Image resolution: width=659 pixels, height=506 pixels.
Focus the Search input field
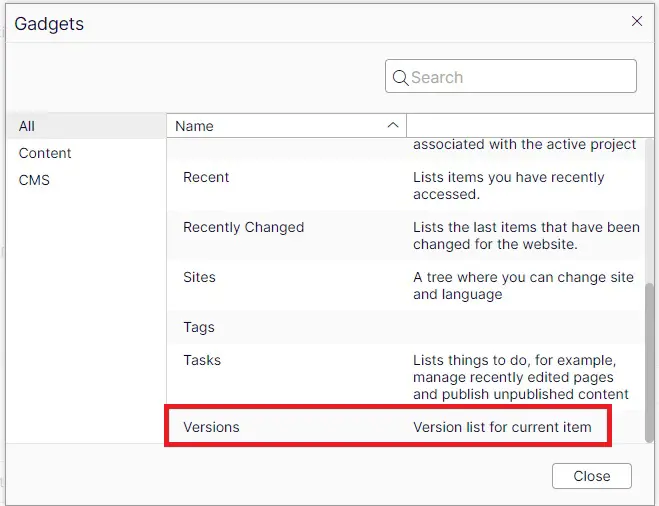[520, 77]
